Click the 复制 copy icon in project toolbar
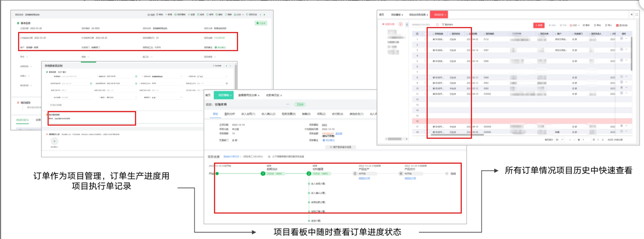The width and height of the screenshot is (644, 239). click(217, 15)
